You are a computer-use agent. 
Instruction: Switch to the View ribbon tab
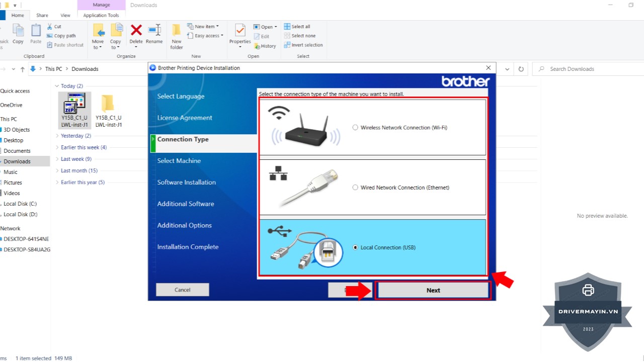tap(65, 16)
